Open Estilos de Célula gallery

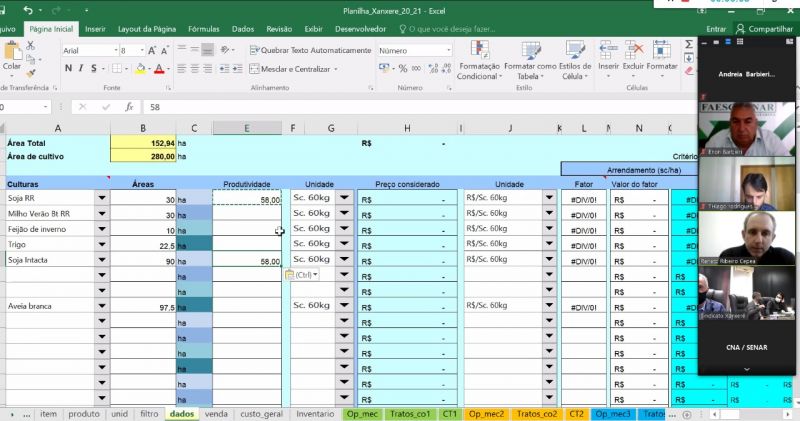pos(575,60)
